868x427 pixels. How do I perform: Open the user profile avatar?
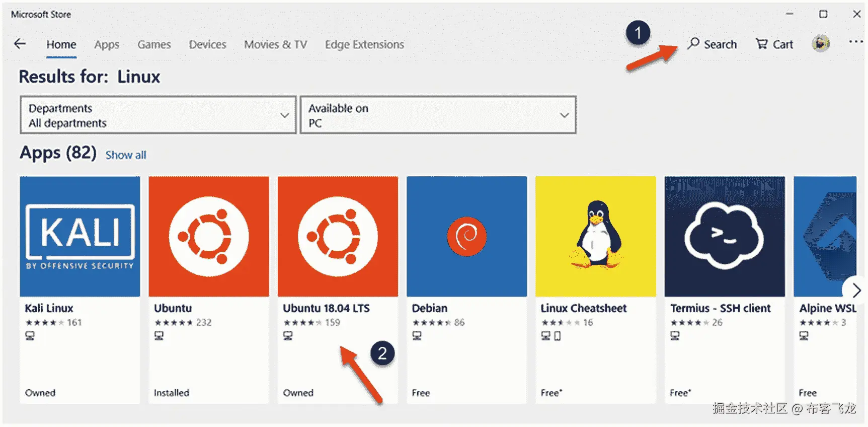point(821,44)
